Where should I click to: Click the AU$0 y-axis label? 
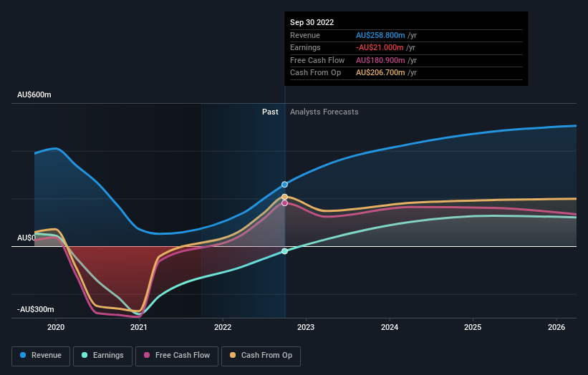tap(26, 238)
